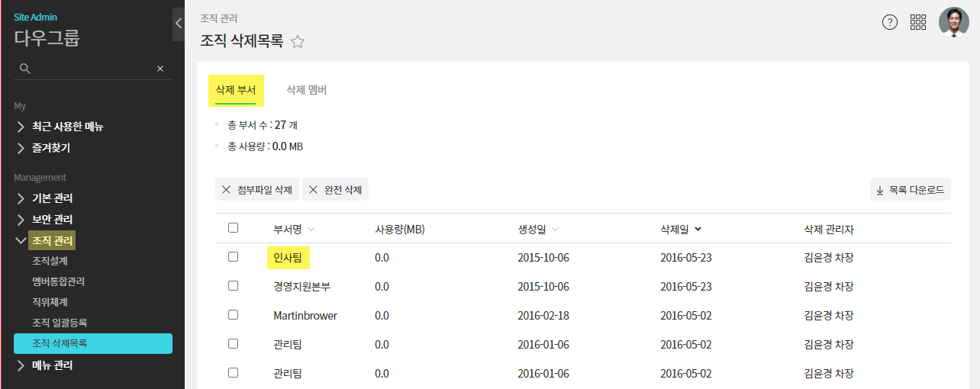Viewport: 980px width, 389px height.
Task: Collapse the sidebar with the arrow handle
Action: 179,24
